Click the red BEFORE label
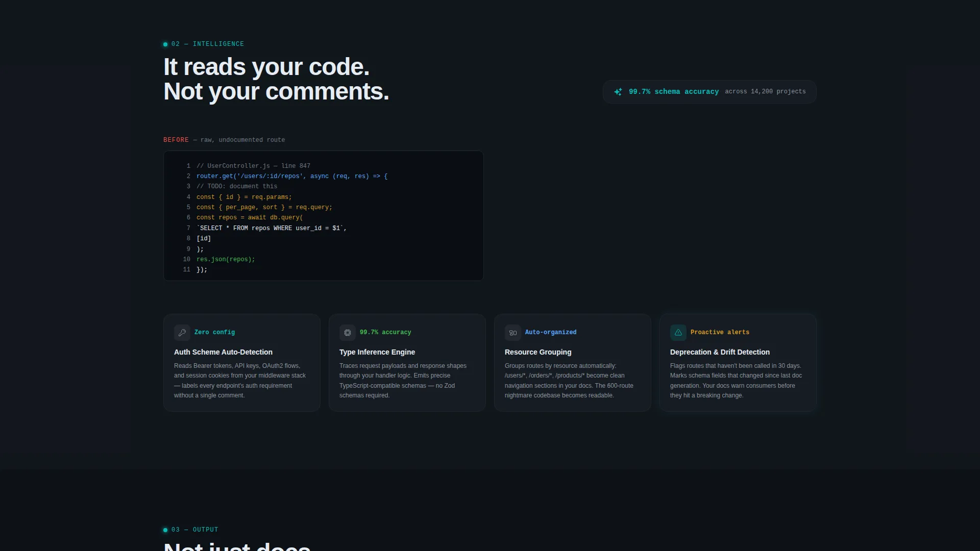Screen dimensions: 980x551 click(x=176, y=140)
